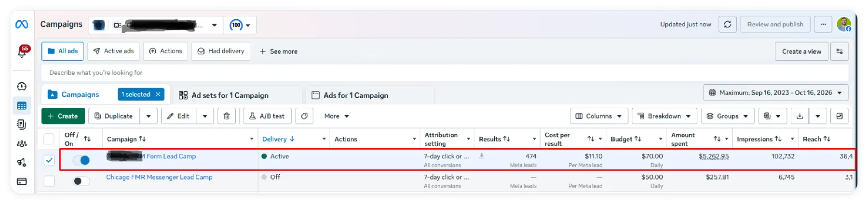
Task: Open the tag rules icon button
Action: pos(304,116)
